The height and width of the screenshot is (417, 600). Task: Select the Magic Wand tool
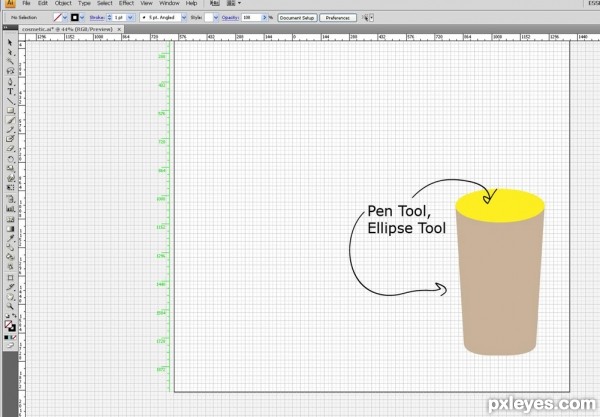[10, 61]
